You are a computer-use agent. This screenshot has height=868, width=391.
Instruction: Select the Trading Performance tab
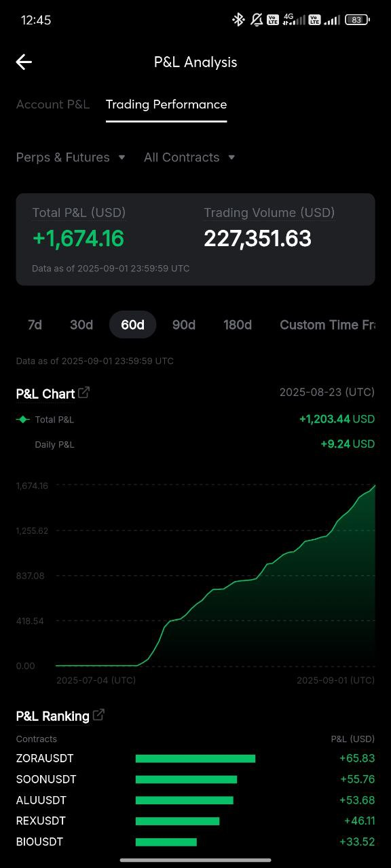(x=166, y=104)
